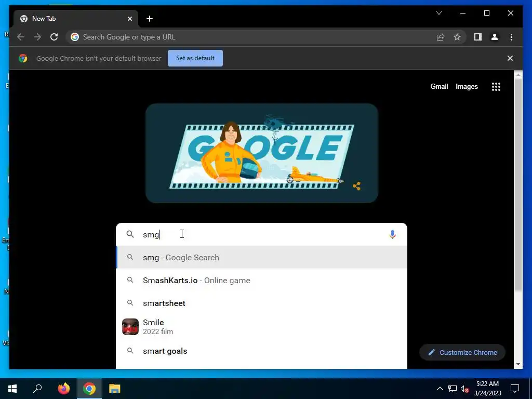Show hidden tray icons chevron

point(440,389)
